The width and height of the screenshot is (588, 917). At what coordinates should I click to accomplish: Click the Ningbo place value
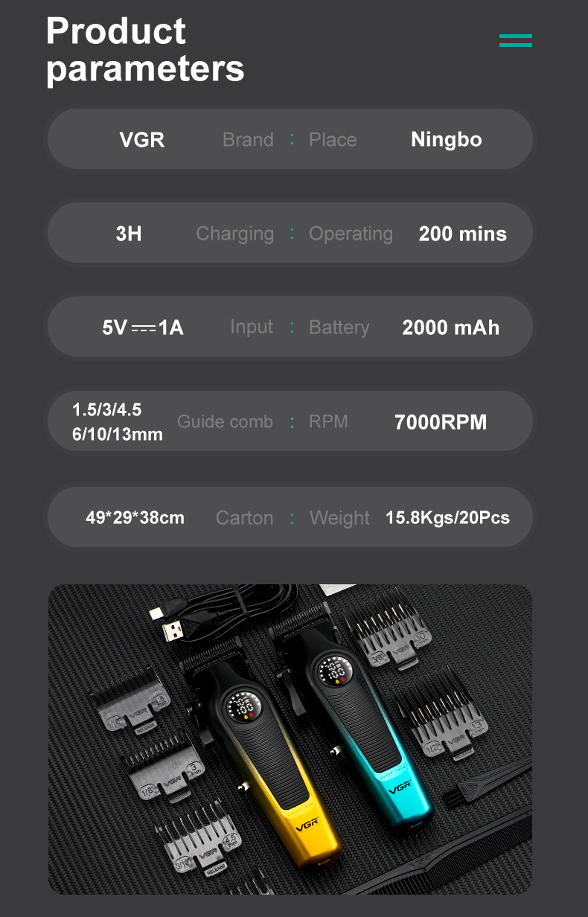coord(446,140)
